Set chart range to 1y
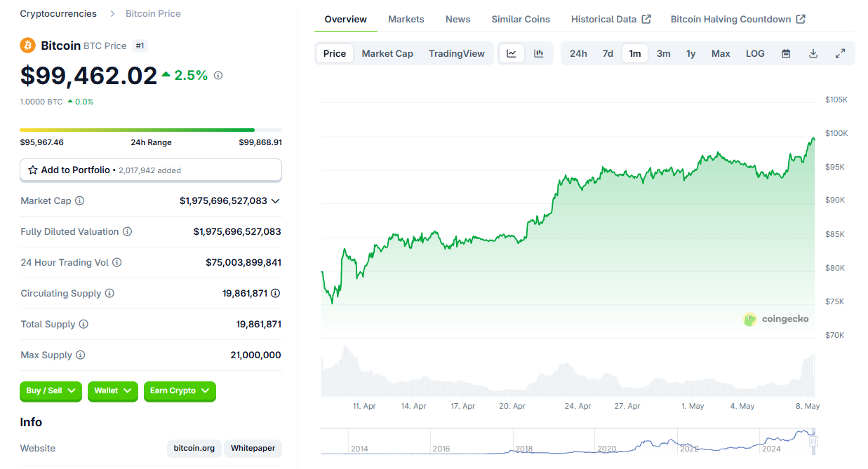 (691, 53)
